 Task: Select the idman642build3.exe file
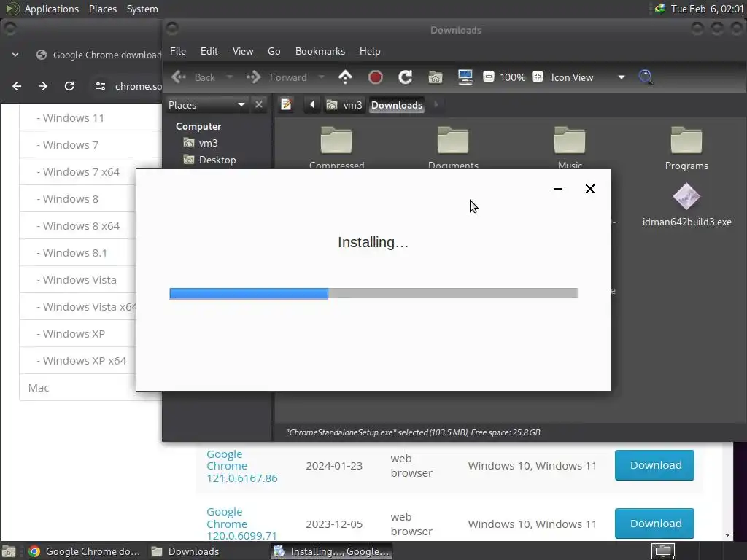pos(686,206)
